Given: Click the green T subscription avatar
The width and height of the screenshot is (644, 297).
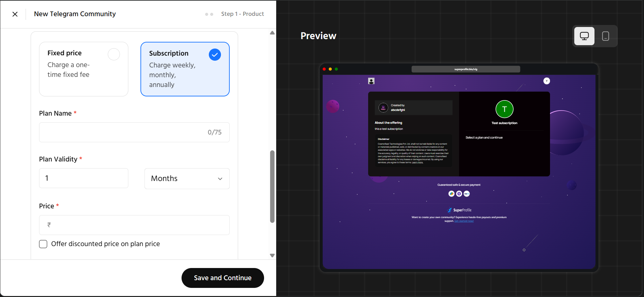Looking at the screenshot, I should [504, 109].
